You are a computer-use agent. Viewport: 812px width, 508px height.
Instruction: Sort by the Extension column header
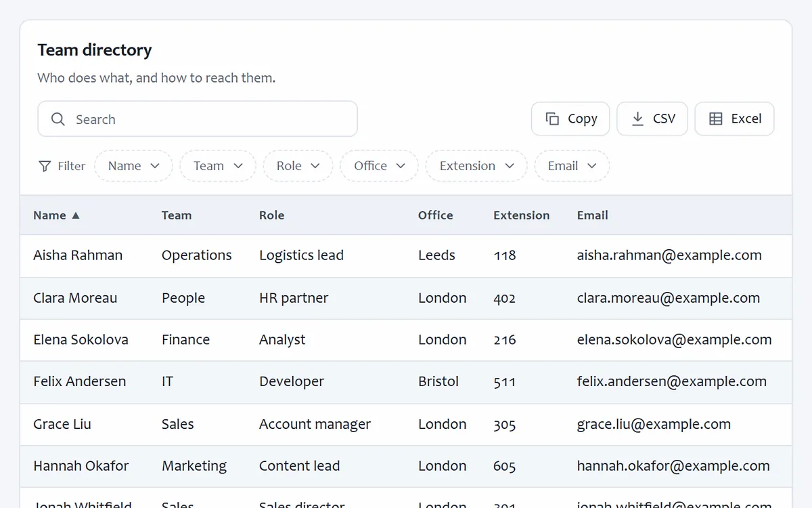522,215
